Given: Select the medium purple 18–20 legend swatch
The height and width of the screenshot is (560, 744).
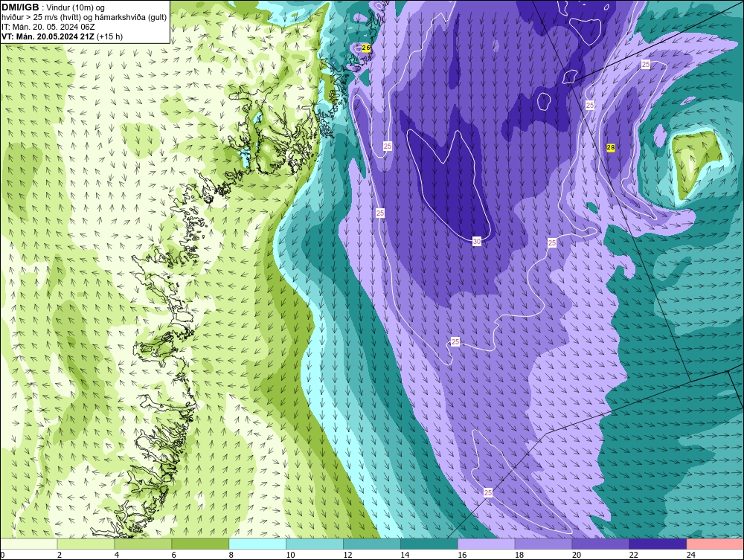Looking at the screenshot, I should click(543, 544).
